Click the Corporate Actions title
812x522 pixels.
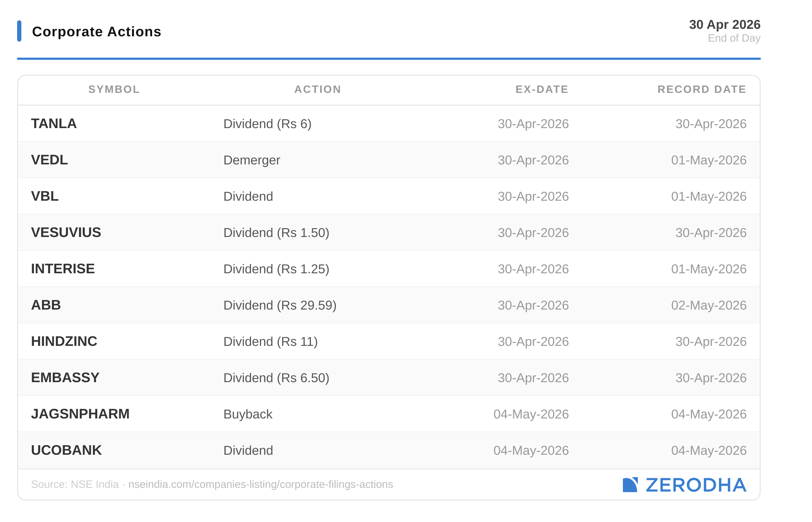(x=97, y=32)
